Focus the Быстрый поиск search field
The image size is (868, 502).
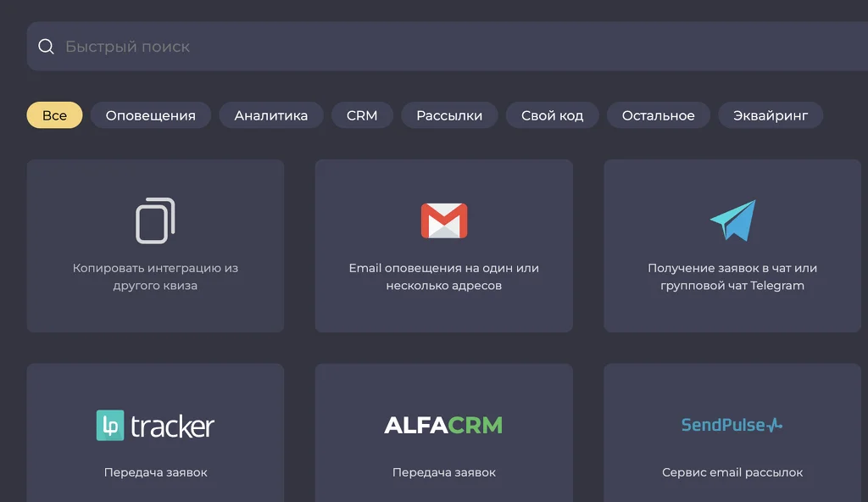[448, 47]
